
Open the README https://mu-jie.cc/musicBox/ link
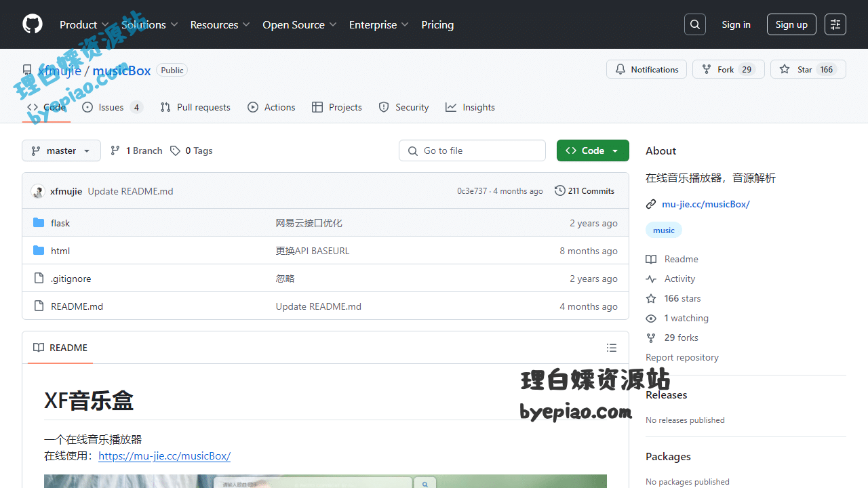(x=165, y=456)
